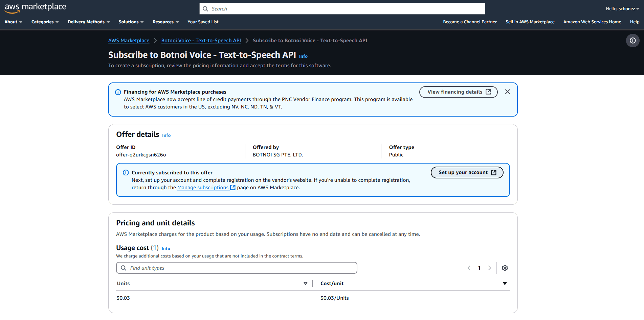644x320 pixels.
Task: Focus the Find unit types field
Action: point(237,268)
